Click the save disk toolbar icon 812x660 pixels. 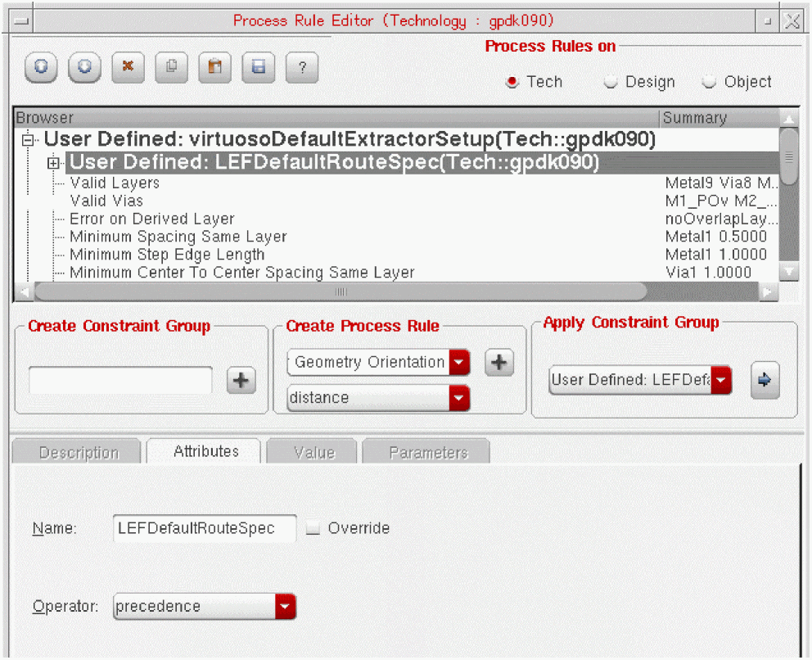click(x=259, y=67)
